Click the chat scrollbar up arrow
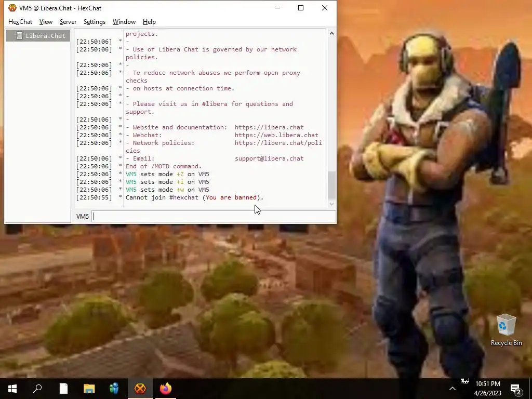This screenshot has width=532, height=399. point(331,33)
